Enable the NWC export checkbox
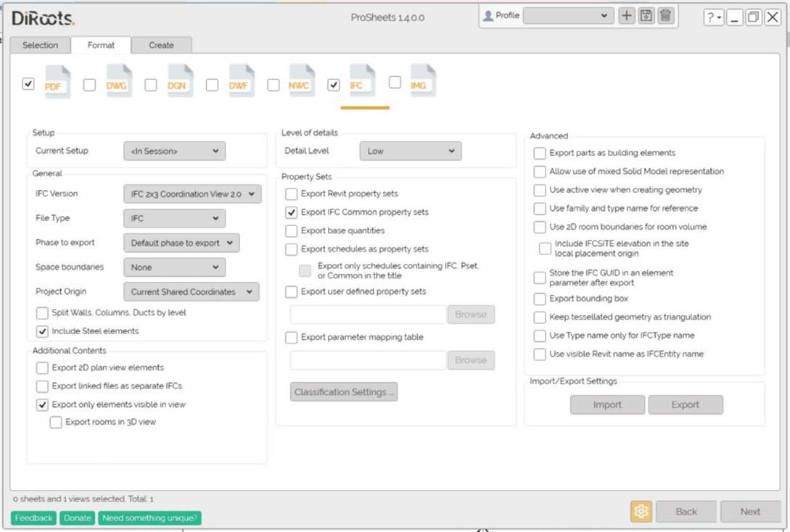This screenshot has width=790, height=532. coord(273,85)
